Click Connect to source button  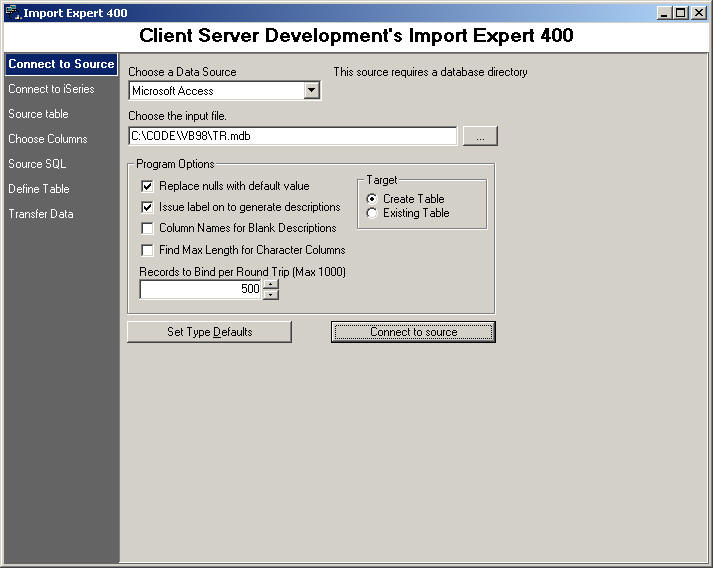(413, 332)
